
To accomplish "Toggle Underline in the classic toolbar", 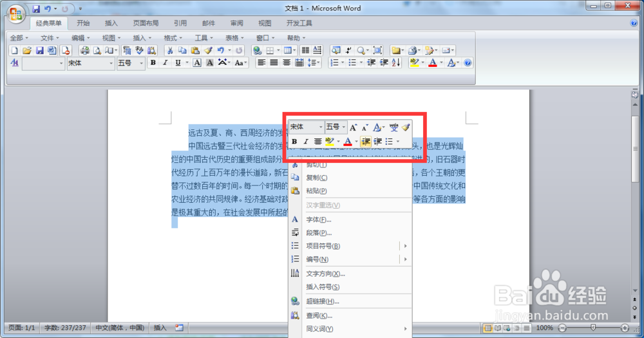I will [178, 63].
